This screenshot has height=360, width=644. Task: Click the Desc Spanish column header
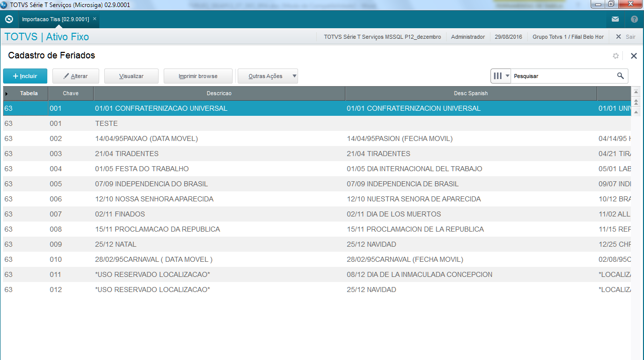pos(471,93)
